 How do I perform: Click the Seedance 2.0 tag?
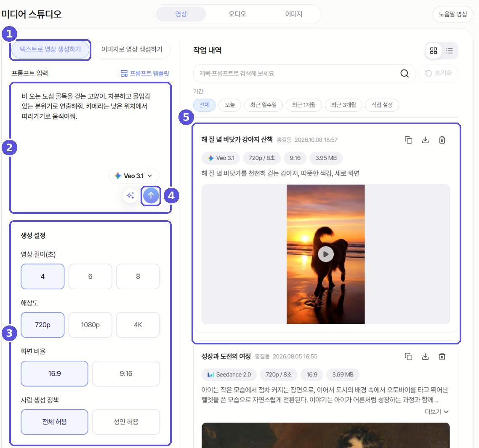pyautogui.click(x=229, y=375)
